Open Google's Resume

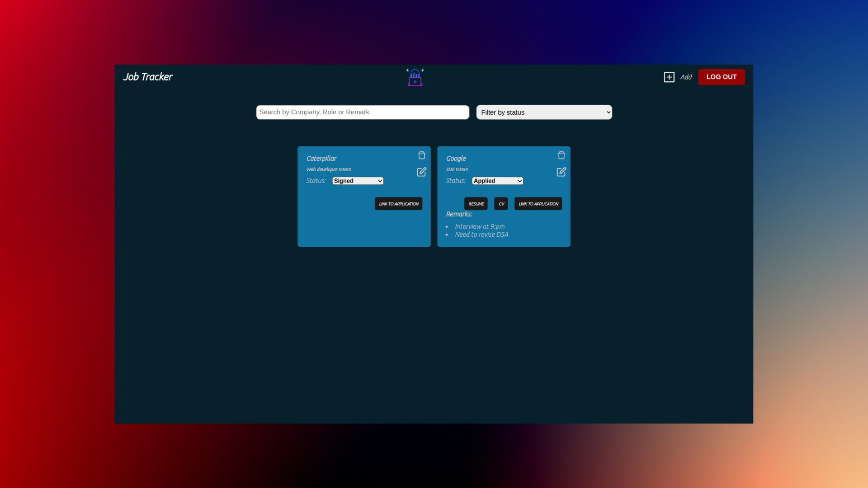476,204
